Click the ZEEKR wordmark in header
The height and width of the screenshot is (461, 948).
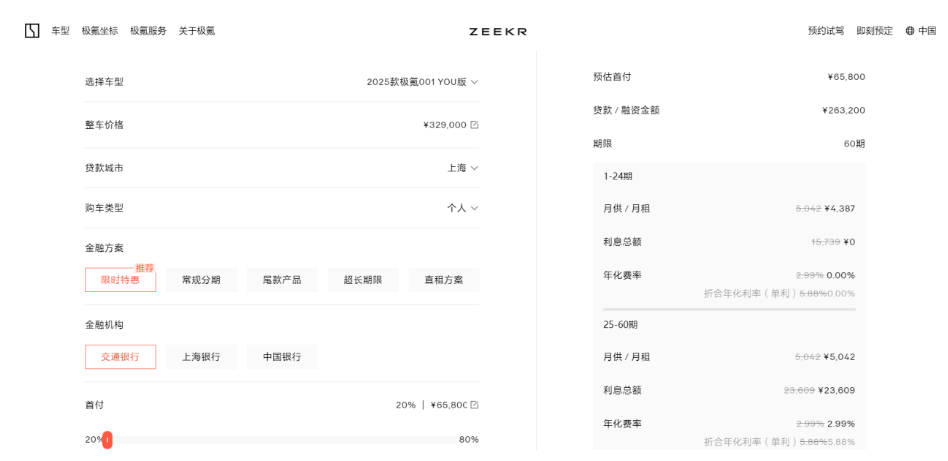pyautogui.click(x=498, y=31)
